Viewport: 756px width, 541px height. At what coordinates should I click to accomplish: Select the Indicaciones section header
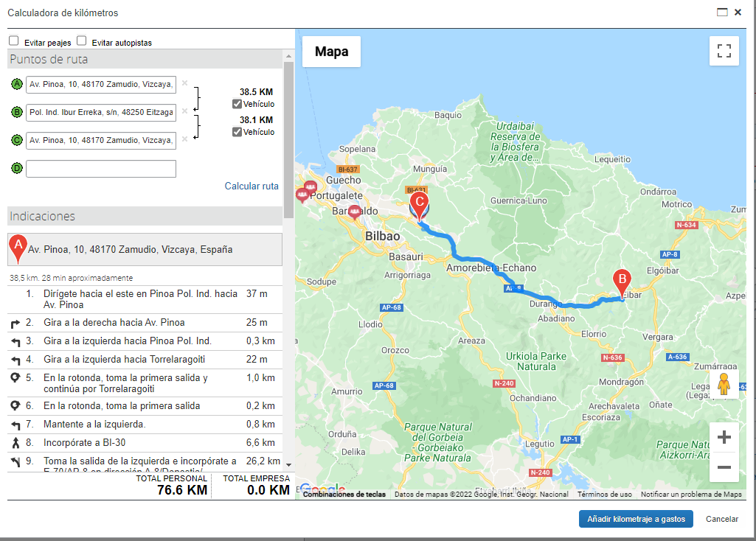tap(145, 216)
